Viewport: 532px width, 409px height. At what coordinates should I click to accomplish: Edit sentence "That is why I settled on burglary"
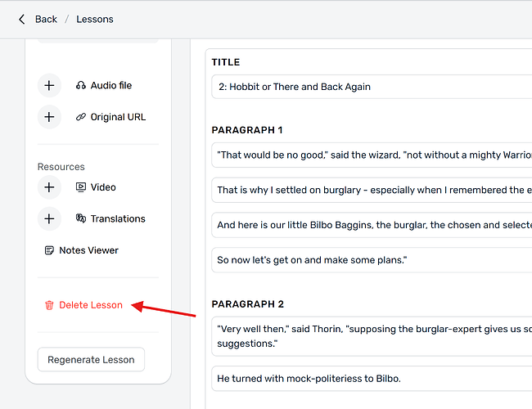click(x=372, y=190)
